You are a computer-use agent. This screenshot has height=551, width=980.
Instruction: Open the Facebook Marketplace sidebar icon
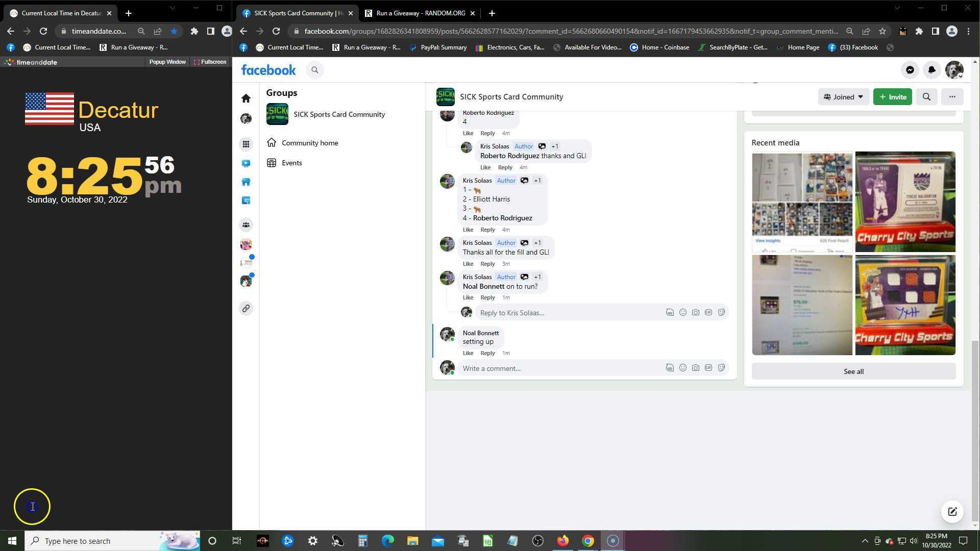point(246,182)
